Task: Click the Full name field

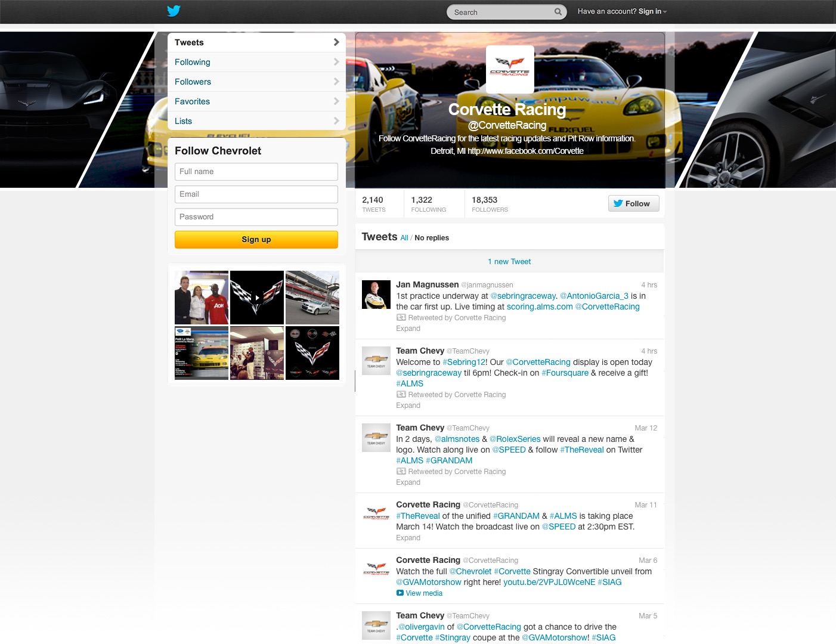Action: click(256, 172)
